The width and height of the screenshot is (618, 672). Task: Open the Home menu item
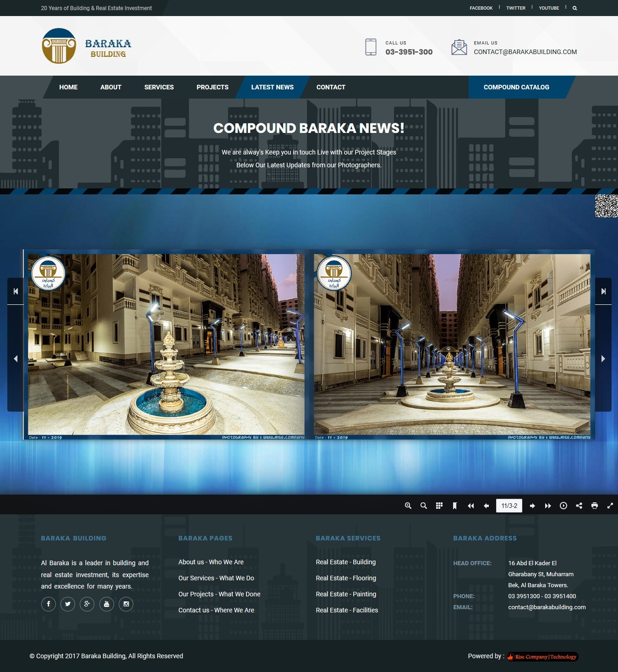[x=68, y=87]
